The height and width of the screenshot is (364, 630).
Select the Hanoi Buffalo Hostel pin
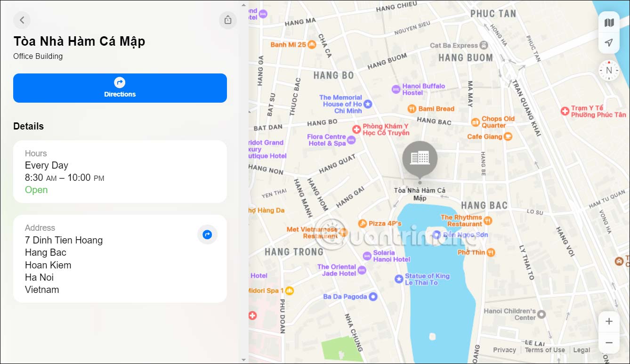[396, 89]
